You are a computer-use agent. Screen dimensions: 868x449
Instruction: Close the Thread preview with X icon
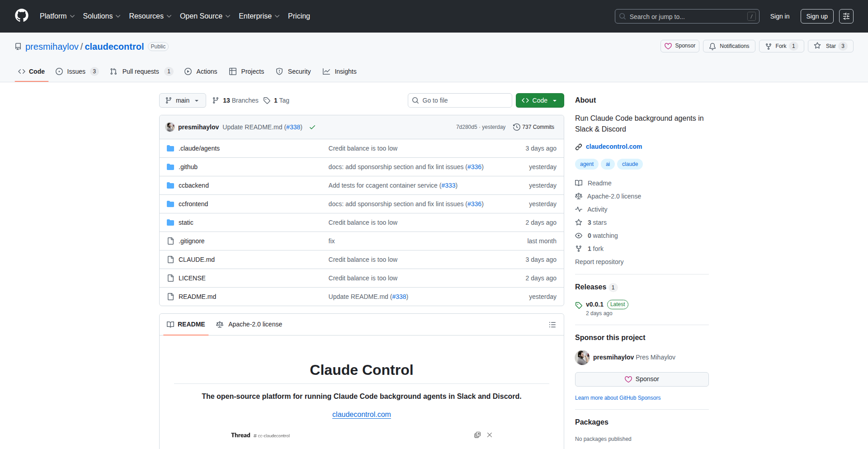(x=490, y=435)
